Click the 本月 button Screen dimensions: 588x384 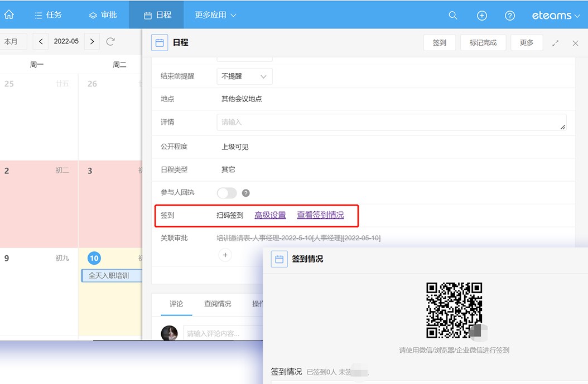point(11,42)
